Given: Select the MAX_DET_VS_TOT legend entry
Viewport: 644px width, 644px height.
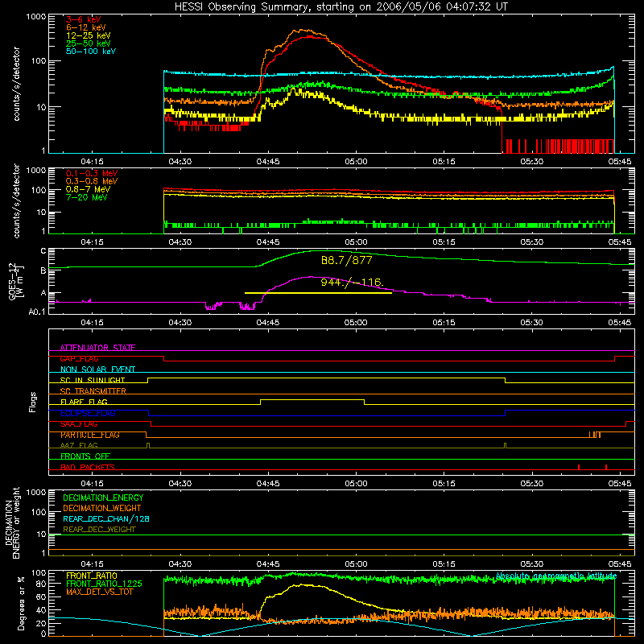Looking at the screenshot, I should click(x=99, y=592).
